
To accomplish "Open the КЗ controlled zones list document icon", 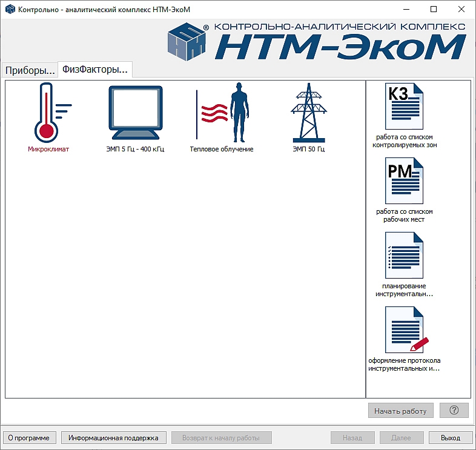I will click(404, 106).
